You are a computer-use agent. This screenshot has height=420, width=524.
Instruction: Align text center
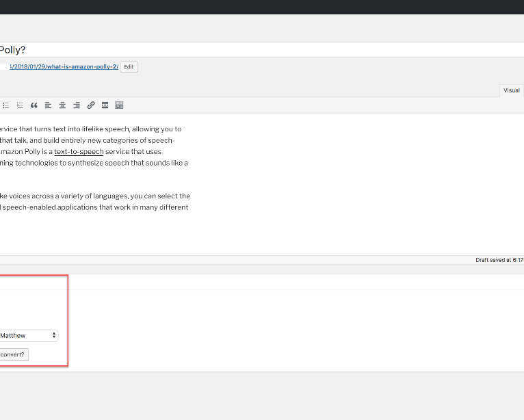[x=62, y=105]
